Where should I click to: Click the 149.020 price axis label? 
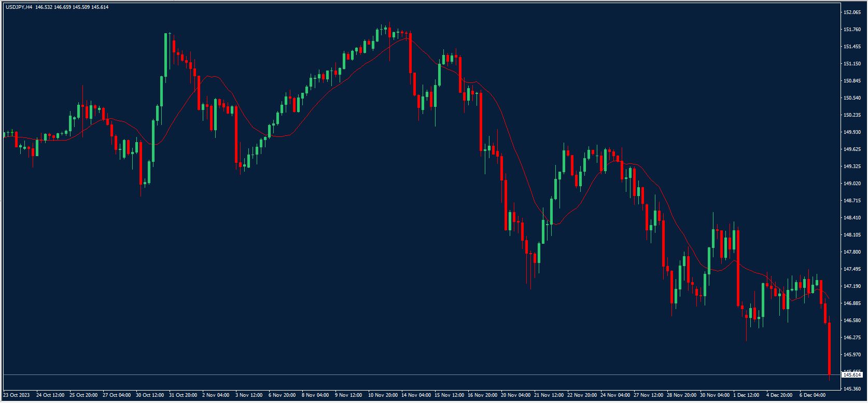[852, 184]
